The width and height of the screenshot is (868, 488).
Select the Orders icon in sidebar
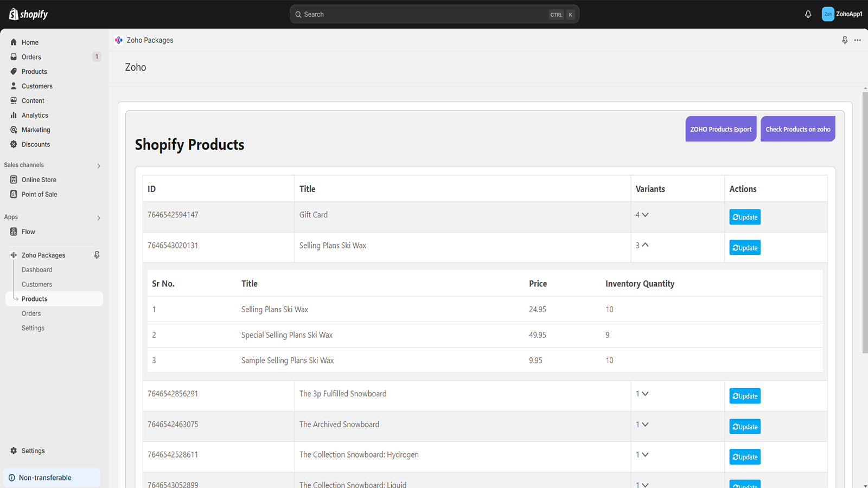(14, 56)
